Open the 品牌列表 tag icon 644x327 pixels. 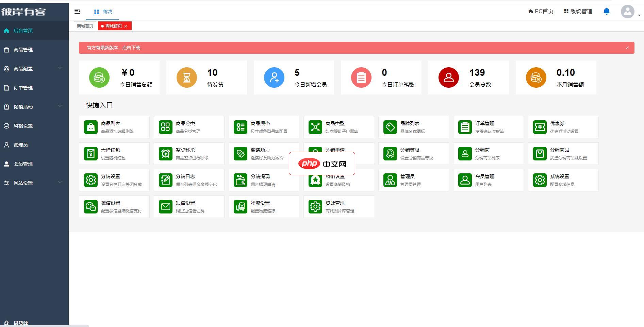390,127
